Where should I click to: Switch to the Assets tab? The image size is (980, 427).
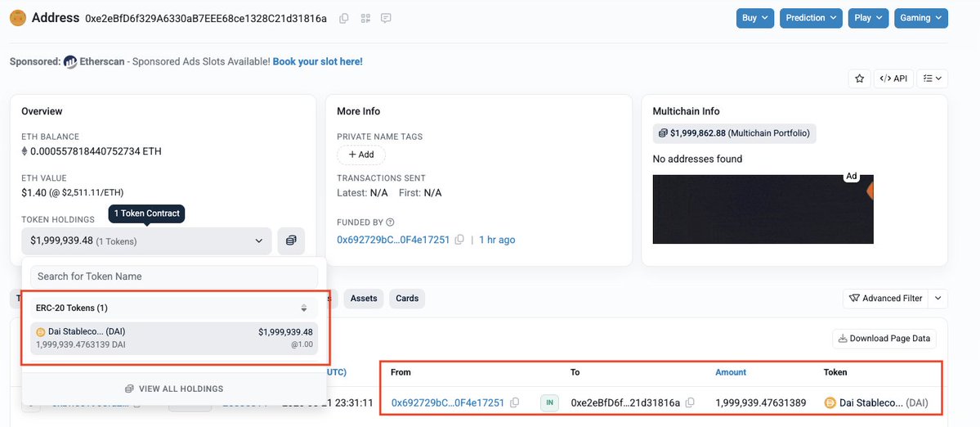[x=364, y=299]
